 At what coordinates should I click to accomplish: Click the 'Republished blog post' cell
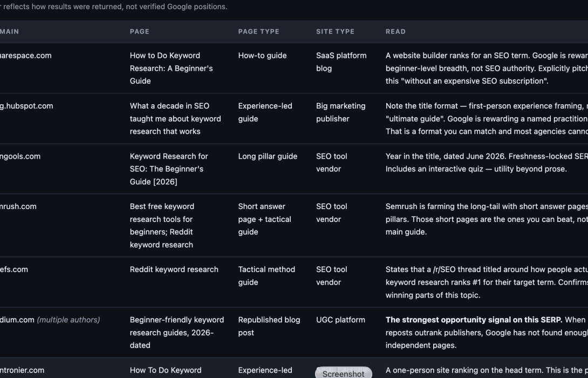pos(269,326)
